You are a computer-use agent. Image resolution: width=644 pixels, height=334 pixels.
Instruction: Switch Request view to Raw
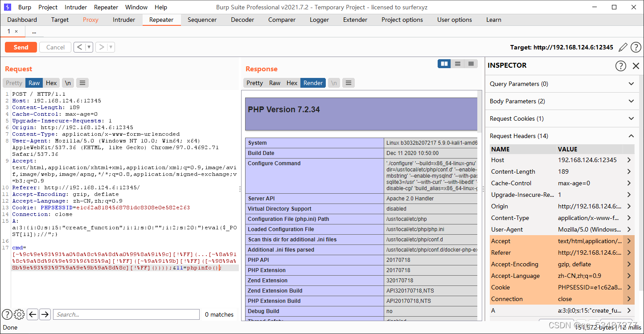pyautogui.click(x=34, y=83)
